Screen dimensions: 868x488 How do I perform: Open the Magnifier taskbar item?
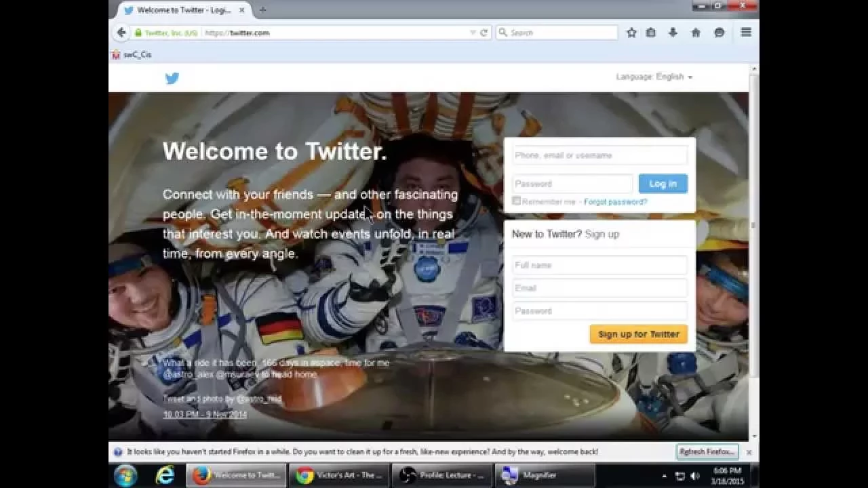click(545, 475)
